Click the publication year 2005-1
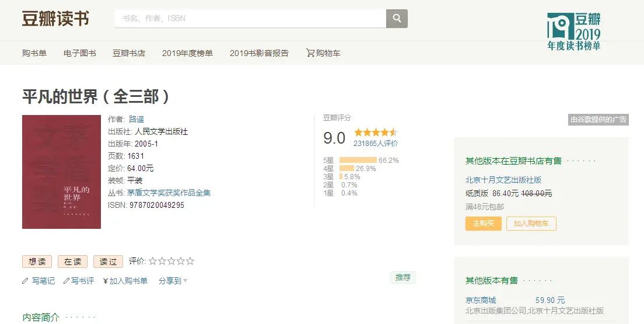This screenshot has height=324, width=644. click(146, 144)
